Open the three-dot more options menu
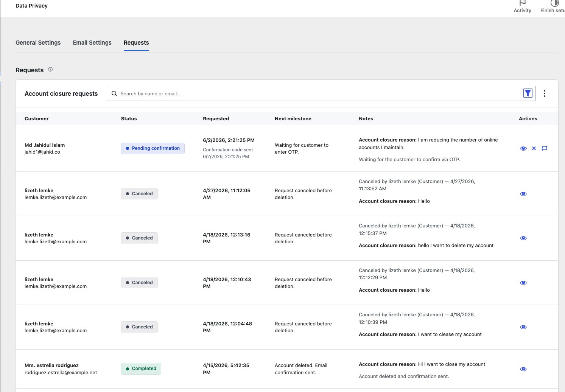 pos(545,93)
